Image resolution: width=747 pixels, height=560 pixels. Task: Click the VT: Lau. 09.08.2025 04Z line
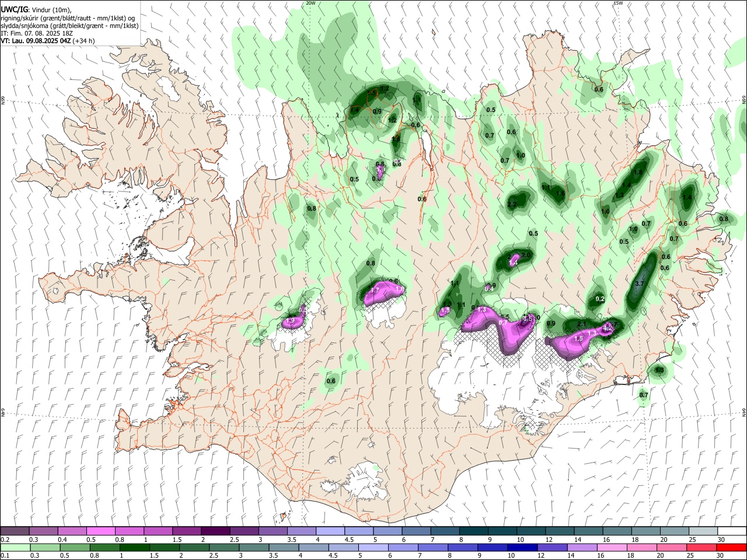(47, 41)
